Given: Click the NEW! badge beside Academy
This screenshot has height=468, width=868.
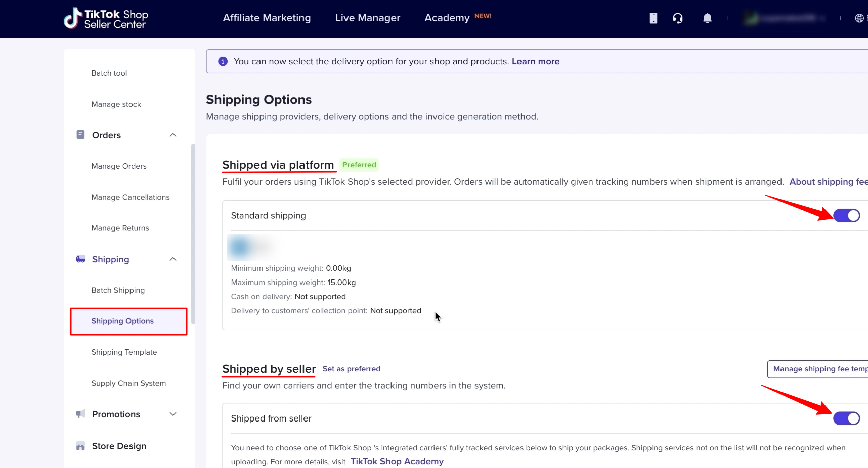Looking at the screenshot, I should pyautogui.click(x=483, y=16).
